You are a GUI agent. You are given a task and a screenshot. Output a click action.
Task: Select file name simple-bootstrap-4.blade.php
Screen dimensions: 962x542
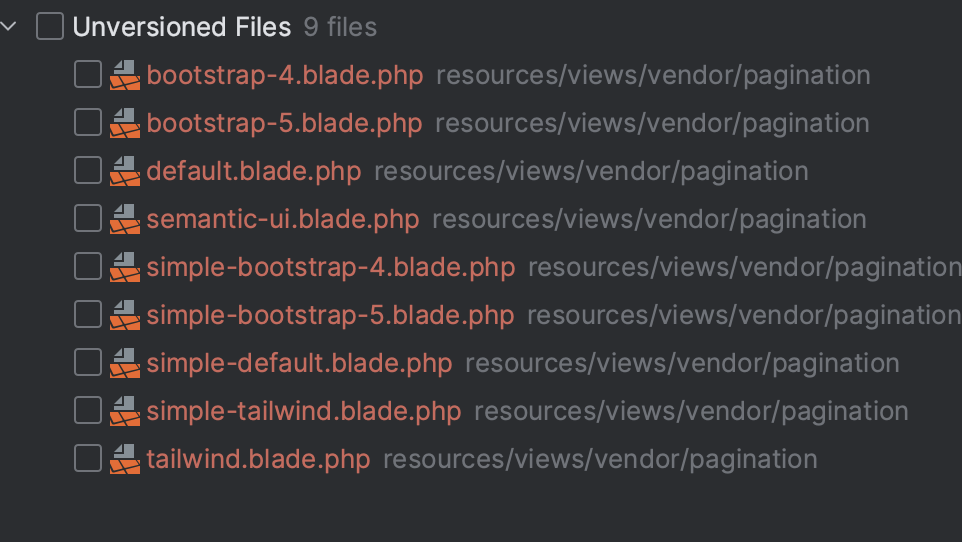point(331,266)
